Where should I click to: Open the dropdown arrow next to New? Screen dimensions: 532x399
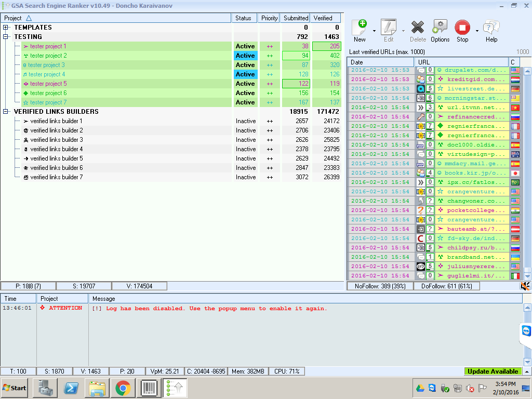(374, 31)
